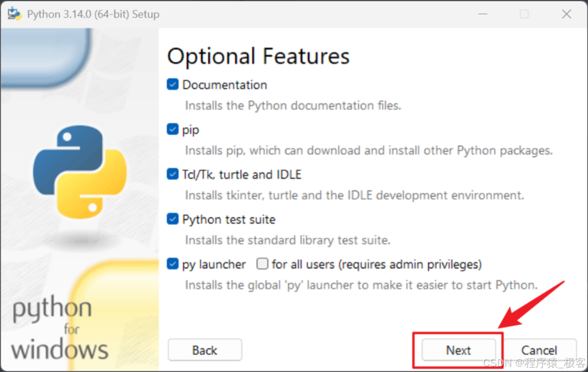Click the pip option label

pyautogui.click(x=191, y=130)
